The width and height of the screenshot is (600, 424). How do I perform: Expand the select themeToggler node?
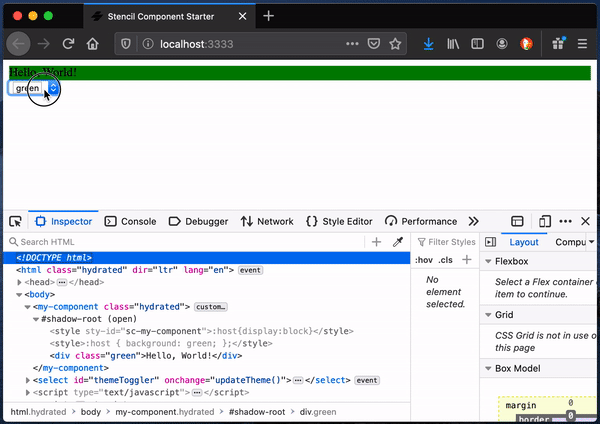tap(28, 380)
